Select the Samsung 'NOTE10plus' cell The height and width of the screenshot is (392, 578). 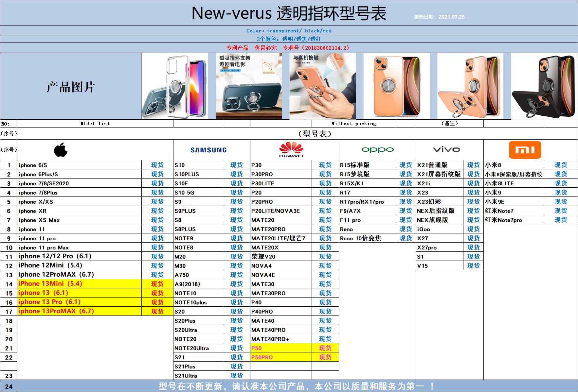(198, 302)
